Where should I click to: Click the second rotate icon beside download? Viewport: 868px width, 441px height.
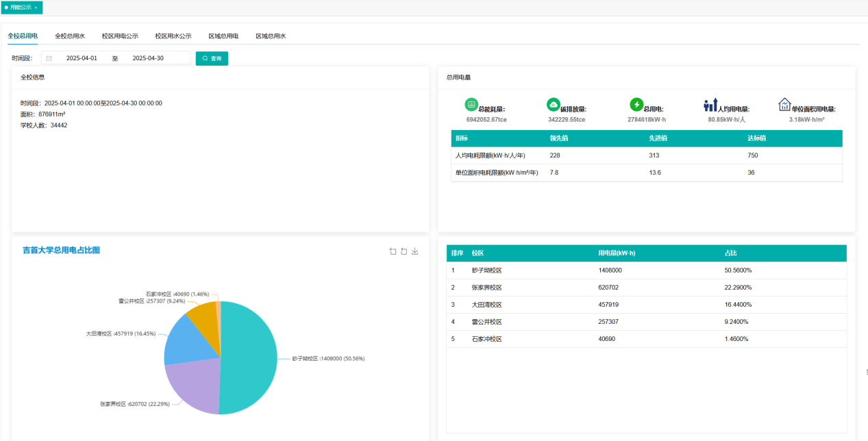tap(404, 251)
